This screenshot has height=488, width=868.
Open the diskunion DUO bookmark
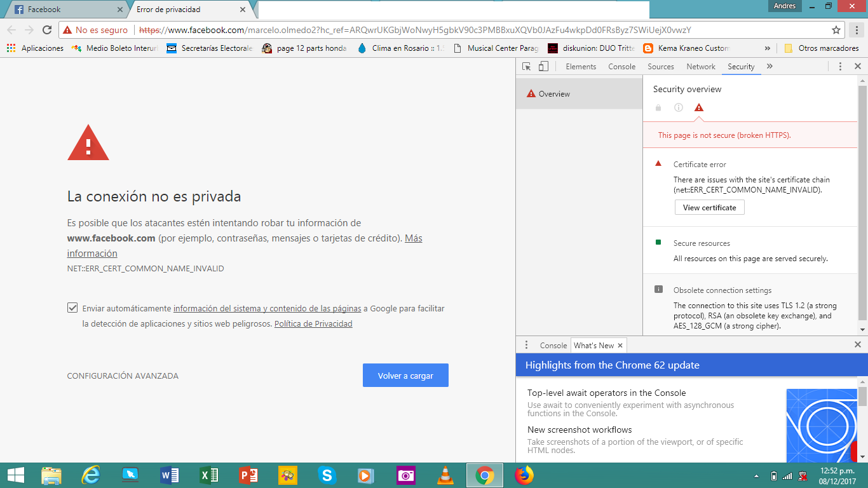point(591,48)
